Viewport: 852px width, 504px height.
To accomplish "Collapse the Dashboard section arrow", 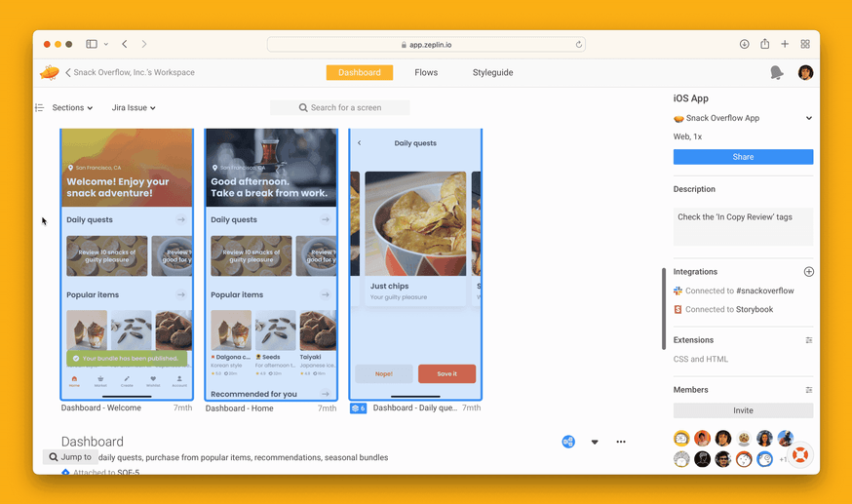I will point(595,442).
